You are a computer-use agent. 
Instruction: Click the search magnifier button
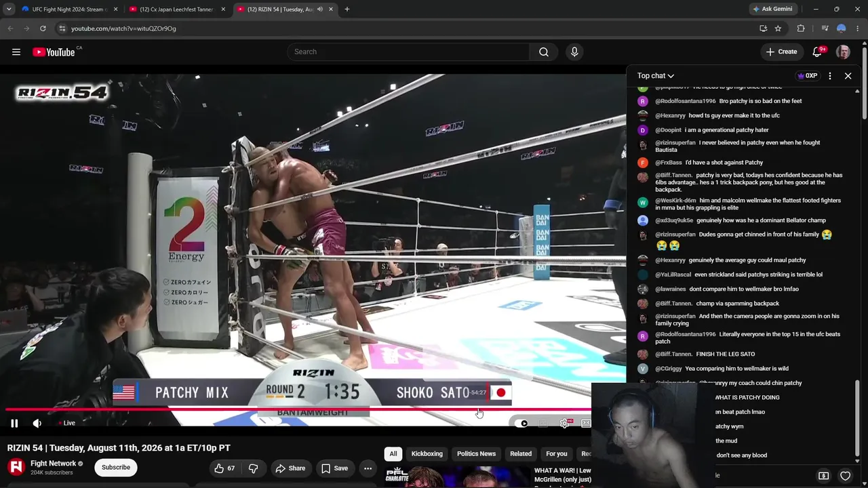[x=544, y=52]
